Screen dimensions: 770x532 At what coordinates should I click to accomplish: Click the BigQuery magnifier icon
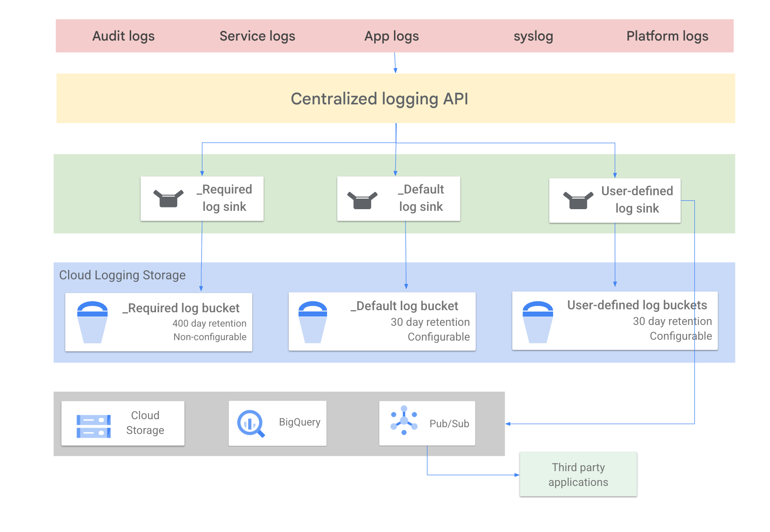pyautogui.click(x=251, y=423)
